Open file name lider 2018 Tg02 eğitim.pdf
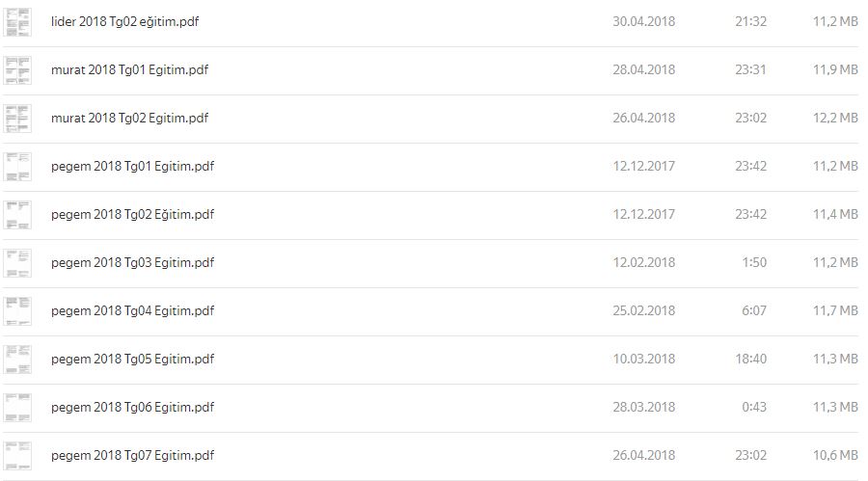The height and width of the screenshot is (481, 868). [124, 21]
